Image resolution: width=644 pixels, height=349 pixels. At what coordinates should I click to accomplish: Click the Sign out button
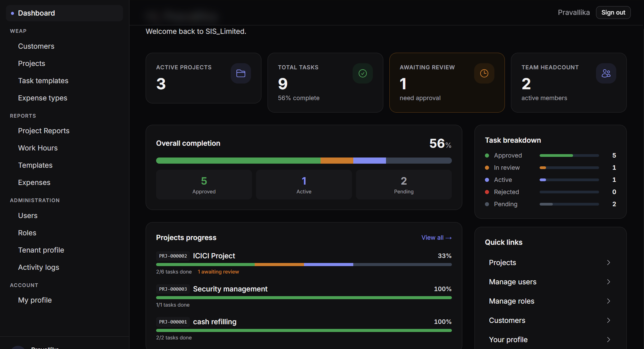pyautogui.click(x=613, y=12)
